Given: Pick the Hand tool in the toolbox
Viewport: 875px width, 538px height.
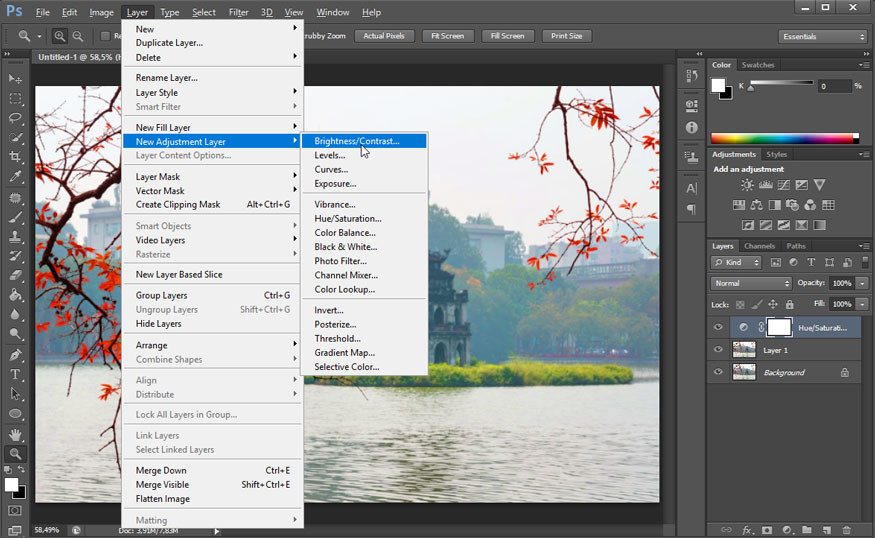Looking at the screenshot, I should (x=15, y=434).
